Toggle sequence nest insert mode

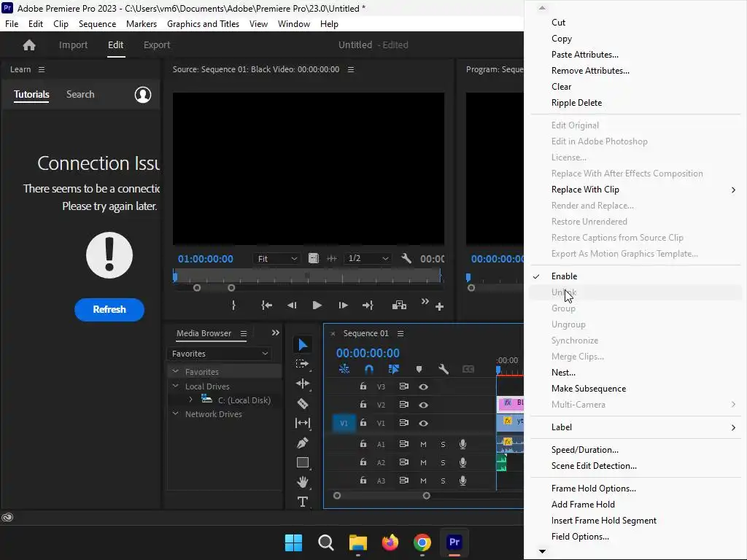click(344, 369)
